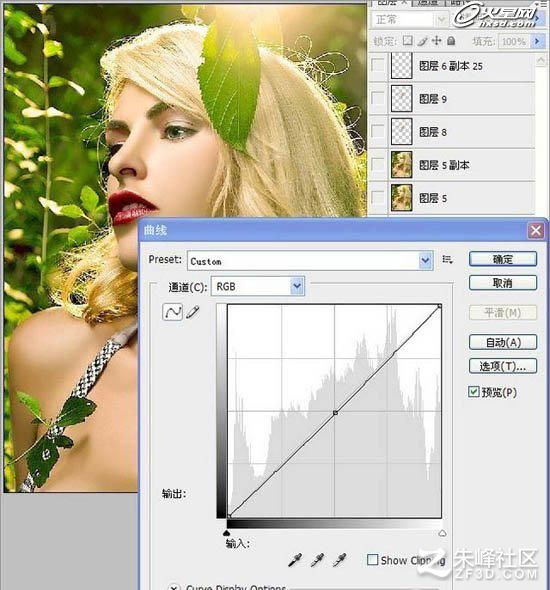Toggle visibility of 图层 5 副本
This screenshot has width=550, height=590.
pyautogui.click(x=378, y=164)
